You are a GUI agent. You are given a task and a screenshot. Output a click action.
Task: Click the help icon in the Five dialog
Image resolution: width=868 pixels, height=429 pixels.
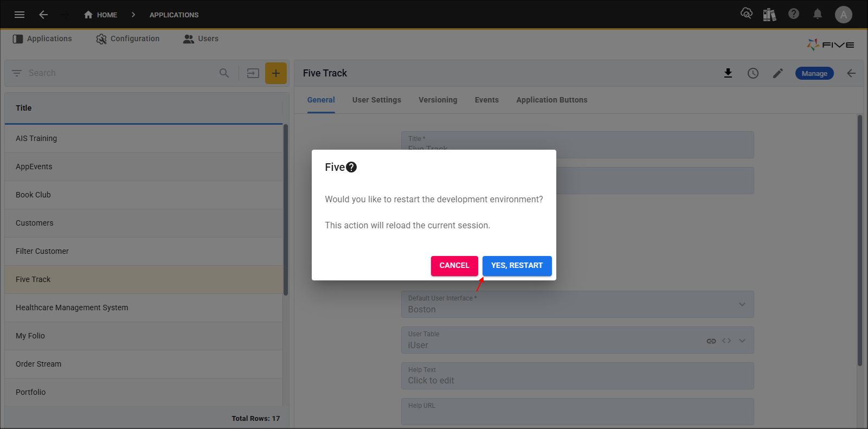[351, 167]
